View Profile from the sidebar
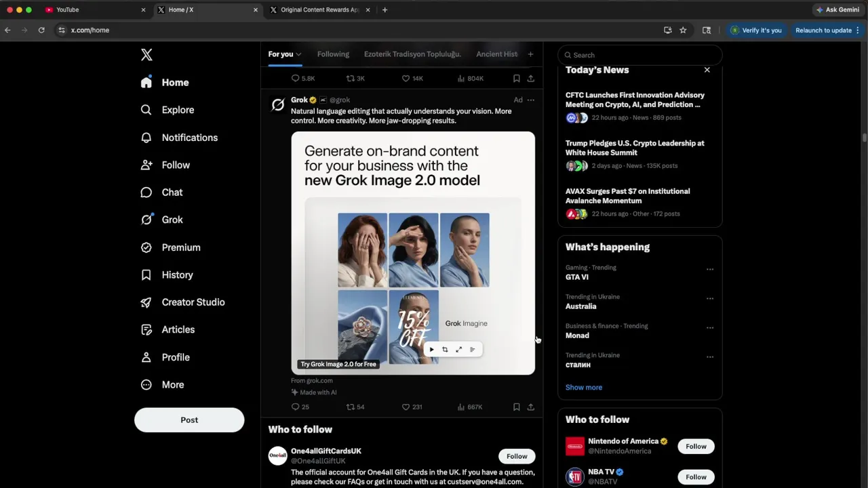868x488 pixels. 165,357
